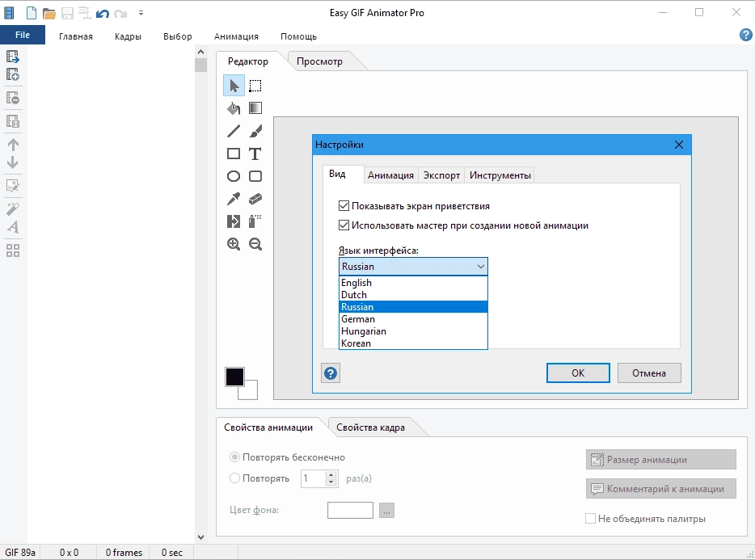Select the rectangular marquee selection tool
Image resolution: width=755 pixels, height=560 pixels.
[255, 86]
